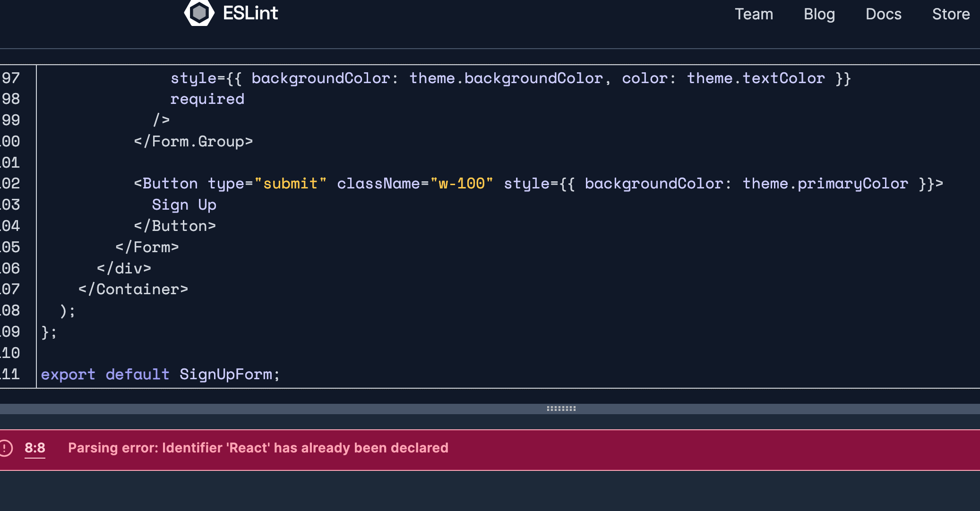Click line number 98 in gutter
980x511 pixels.
[10, 99]
